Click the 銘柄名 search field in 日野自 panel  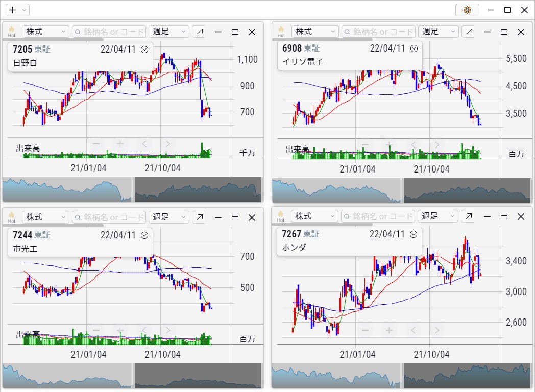tap(109, 32)
